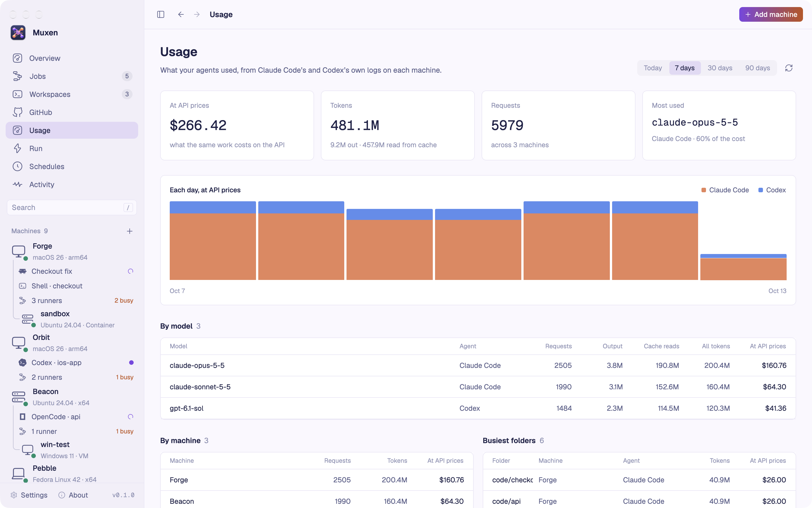The height and width of the screenshot is (508, 812).
Task: Select the gpt-6.1-sol model row
Action: (478, 408)
